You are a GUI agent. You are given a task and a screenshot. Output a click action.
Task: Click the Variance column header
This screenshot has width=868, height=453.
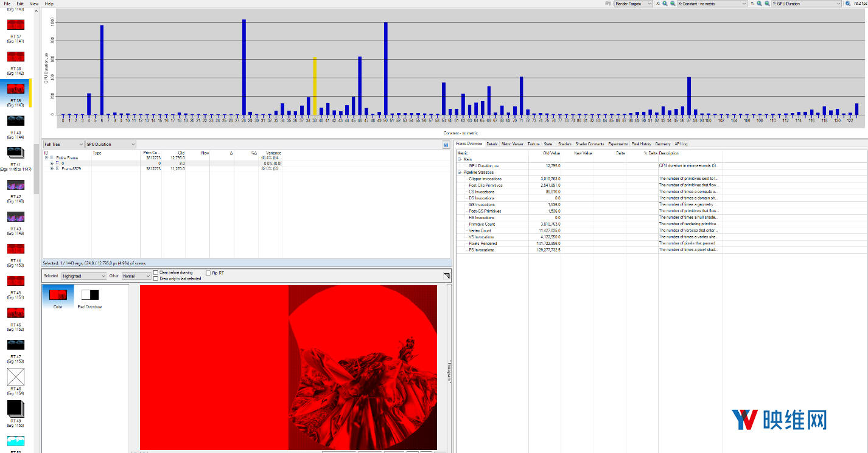click(273, 153)
